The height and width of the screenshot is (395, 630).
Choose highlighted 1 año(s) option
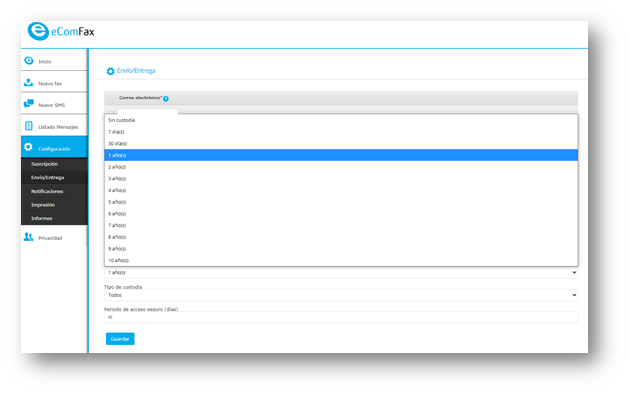[x=341, y=155]
